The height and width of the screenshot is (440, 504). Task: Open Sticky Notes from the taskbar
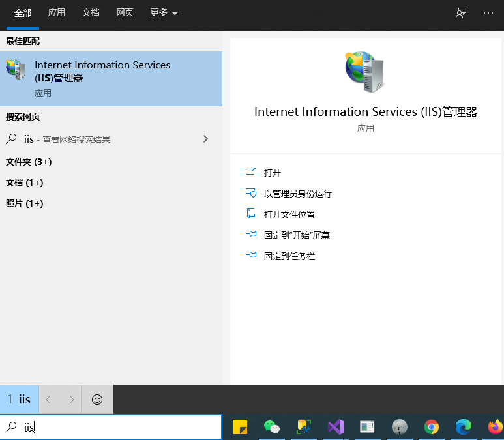240,427
